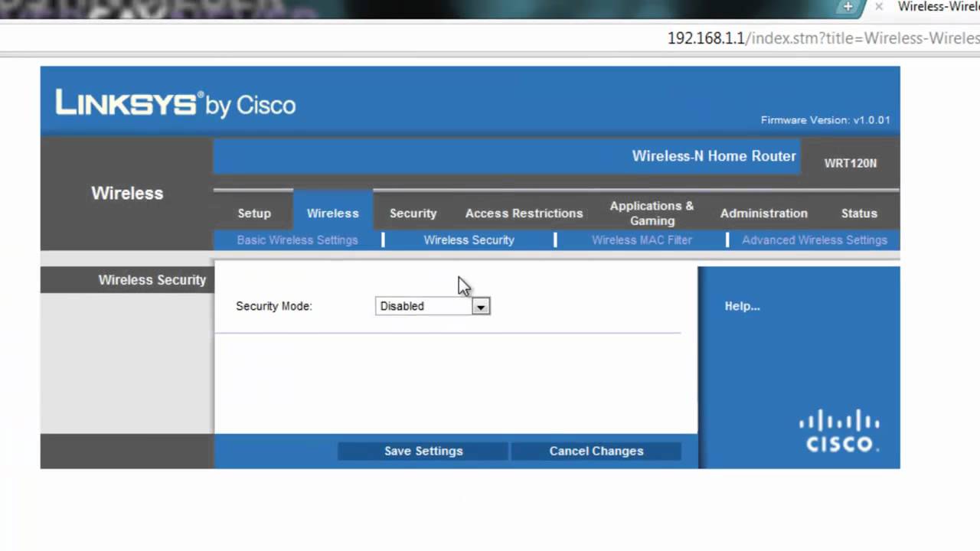Click the browser address bar URL

coord(823,38)
